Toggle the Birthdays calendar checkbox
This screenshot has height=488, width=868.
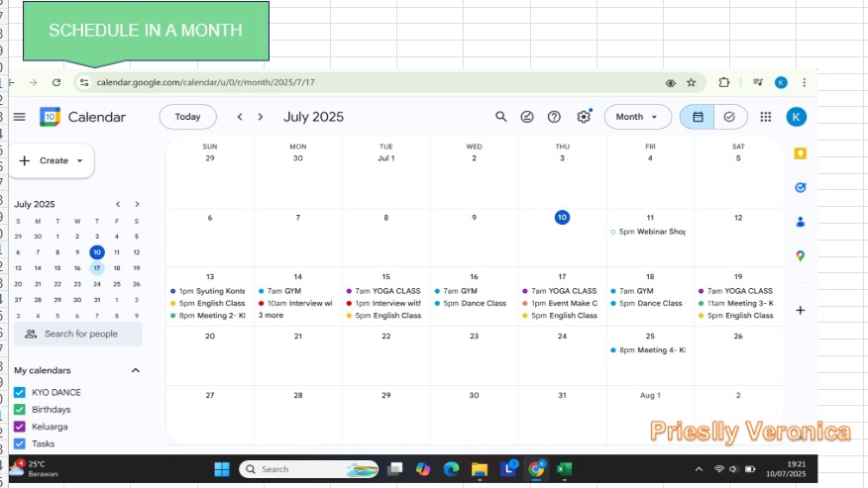coord(20,410)
